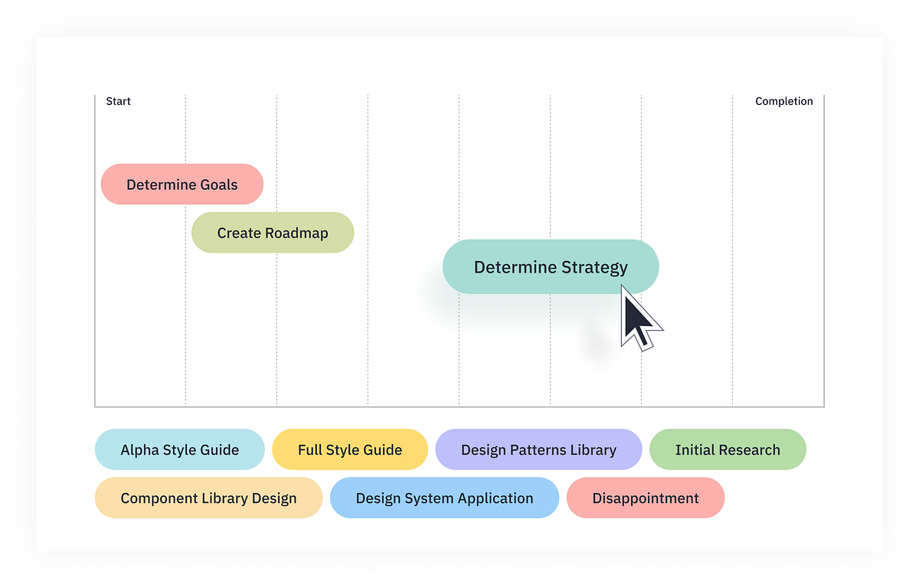The width and height of the screenshot is (919, 588).
Task: Select the Determine Goals pill
Action: pyautogui.click(x=182, y=184)
